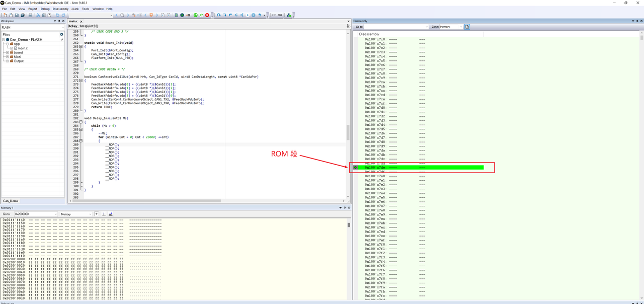The width and height of the screenshot is (644, 304).
Task: Select the Can_Demo workspace tab
Action: pos(11,201)
